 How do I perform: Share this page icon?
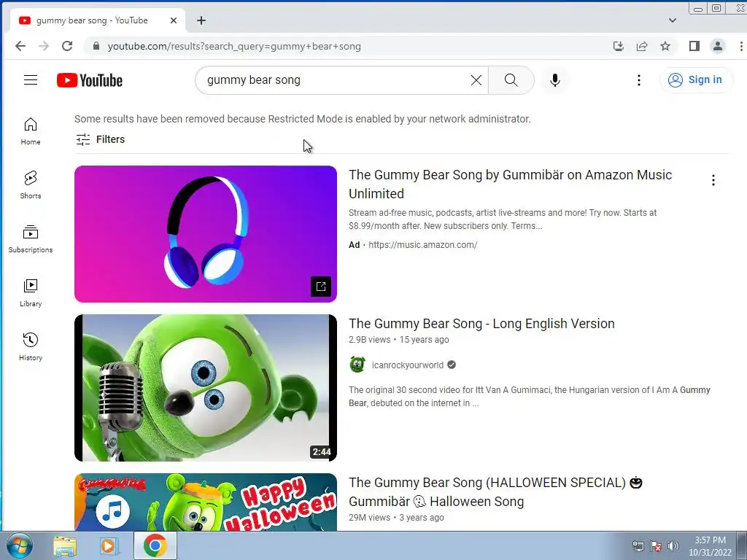pos(642,46)
